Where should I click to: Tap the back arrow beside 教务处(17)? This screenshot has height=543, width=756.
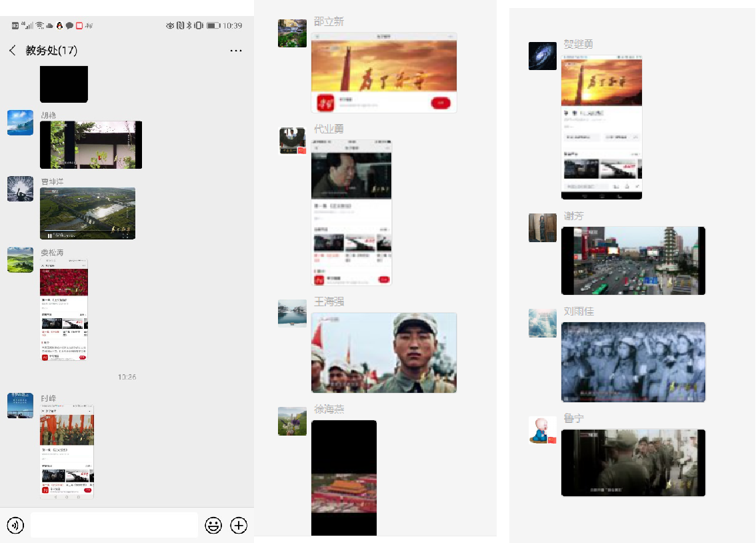(13, 51)
